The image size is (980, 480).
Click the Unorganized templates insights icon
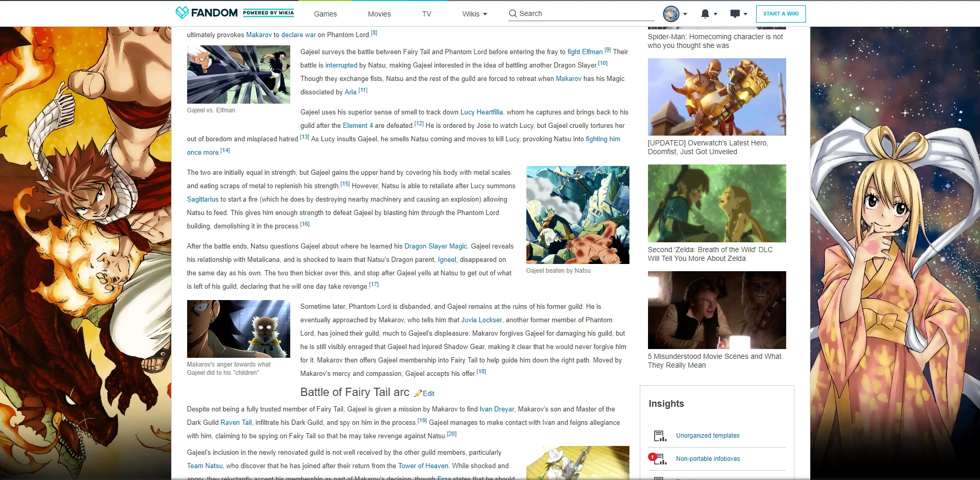(659, 436)
